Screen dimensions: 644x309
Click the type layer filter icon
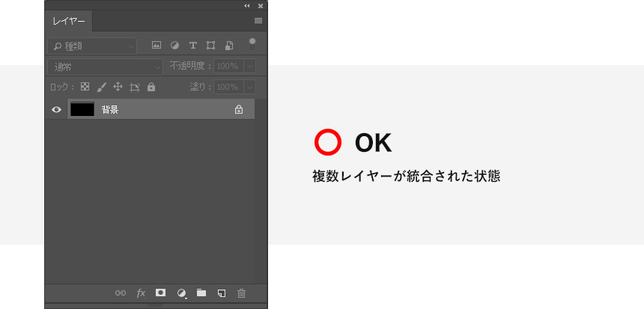(x=192, y=45)
